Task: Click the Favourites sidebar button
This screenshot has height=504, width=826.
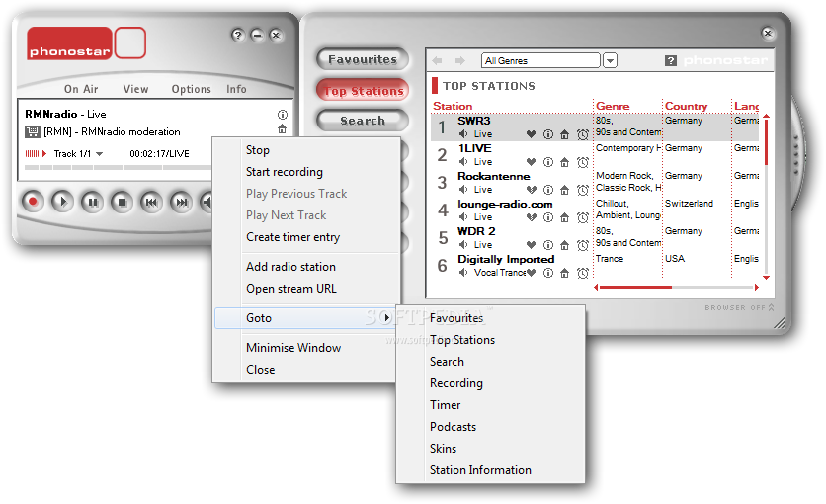Action: point(363,59)
